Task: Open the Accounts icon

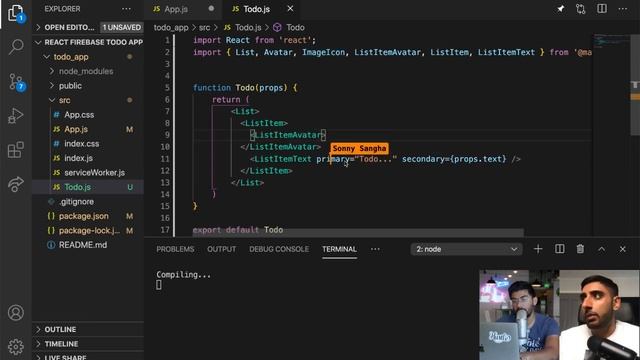Action: coord(16,313)
